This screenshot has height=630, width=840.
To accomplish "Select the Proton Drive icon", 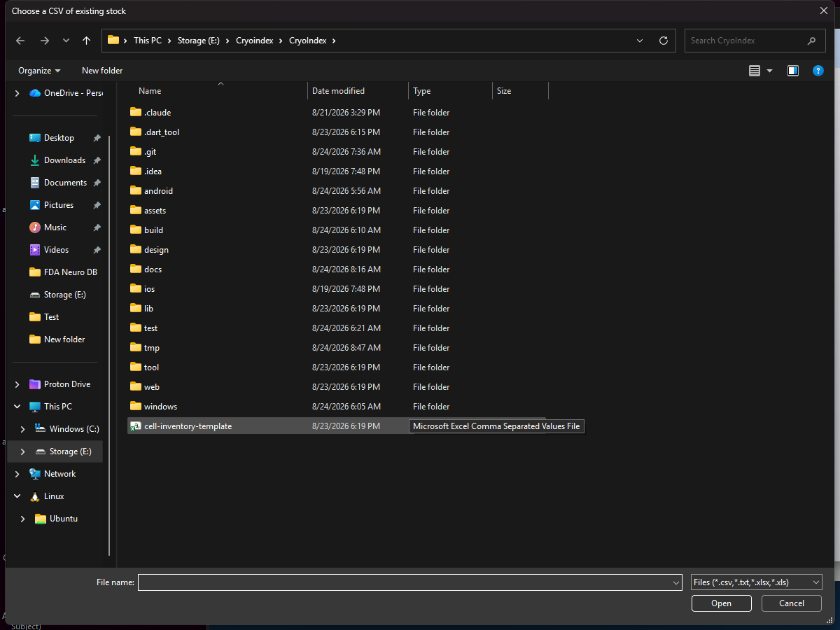I will point(35,384).
